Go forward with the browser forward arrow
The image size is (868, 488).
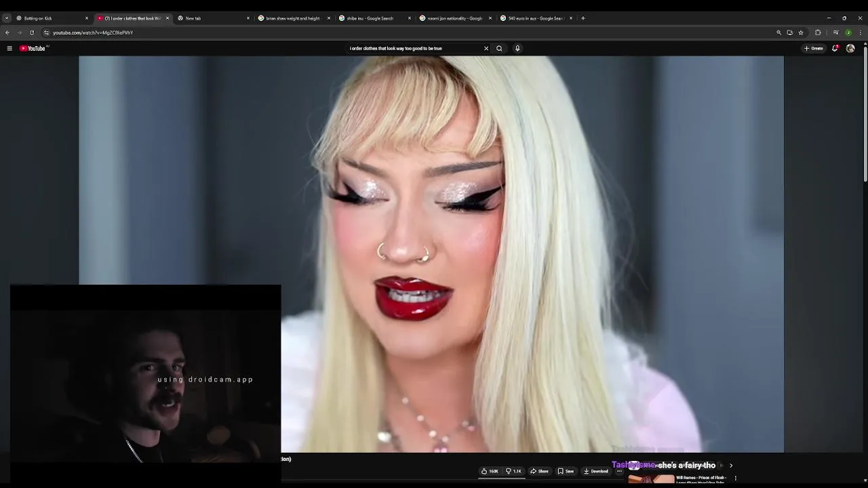pos(19,33)
